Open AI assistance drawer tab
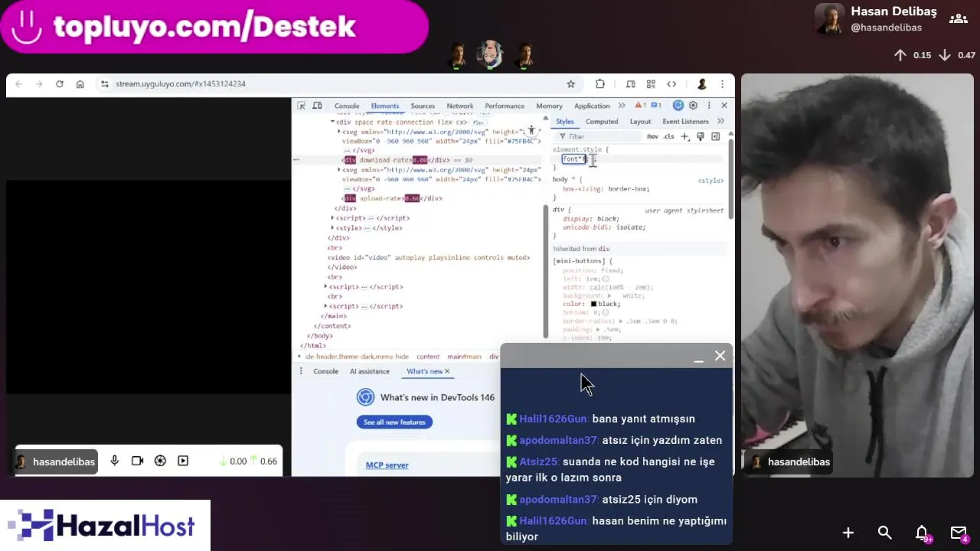980x551 pixels. click(370, 371)
